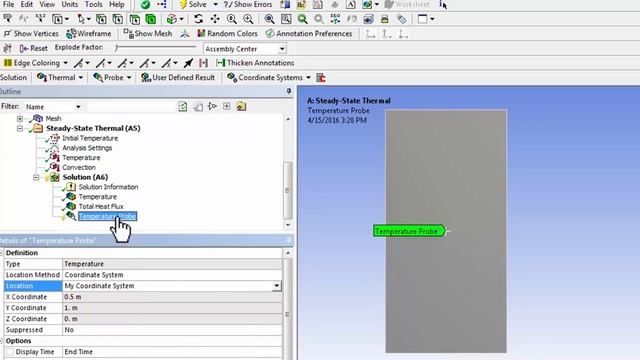Click the Suppressed value No
Screen dimensions: 640x360
(x=172, y=330)
